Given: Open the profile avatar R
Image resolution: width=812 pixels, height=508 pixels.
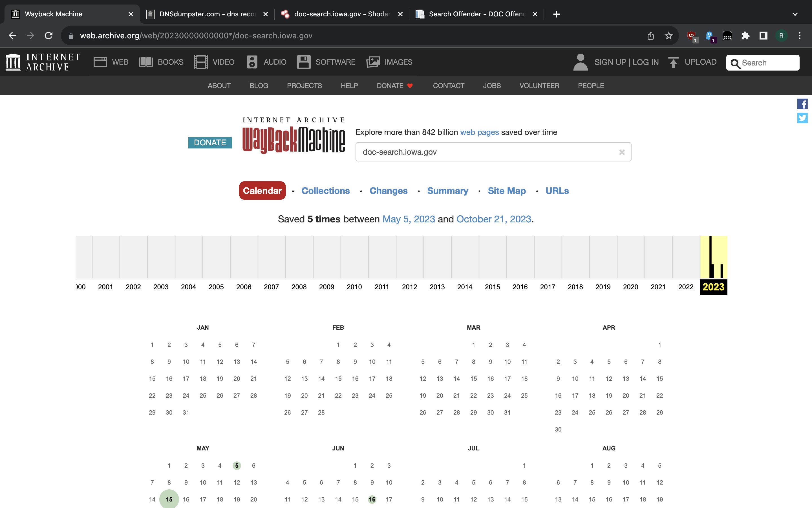Looking at the screenshot, I should [x=782, y=36].
